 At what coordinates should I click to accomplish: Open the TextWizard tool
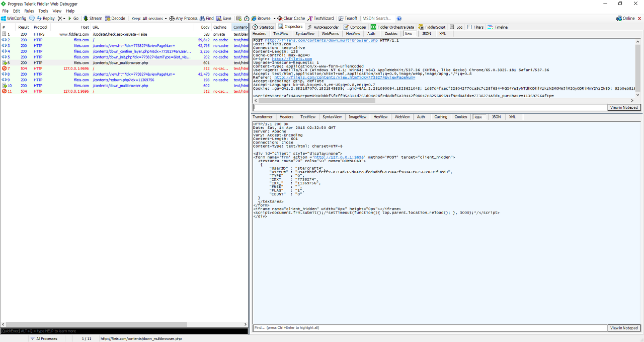[x=321, y=18]
